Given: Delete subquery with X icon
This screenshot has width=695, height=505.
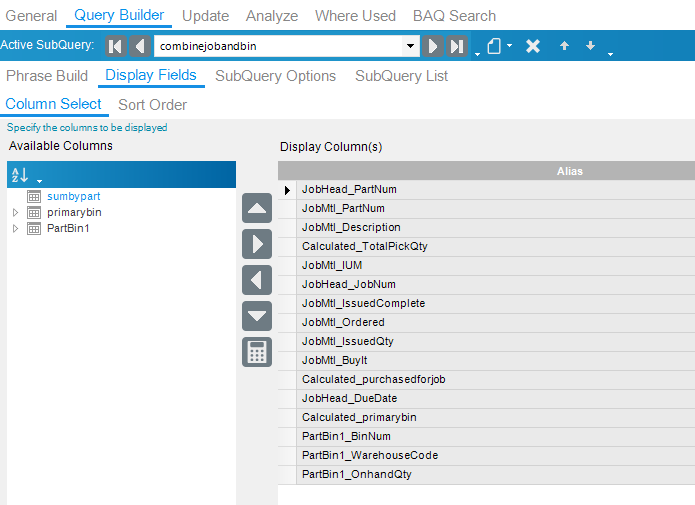Looking at the screenshot, I should pyautogui.click(x=533, y=46).
